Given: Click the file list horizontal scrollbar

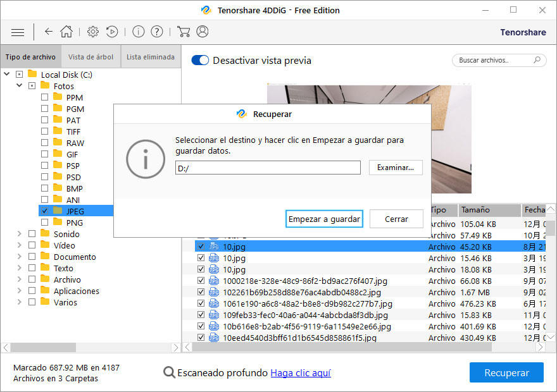Looking at the screenshot, I should tap(342, 347).
